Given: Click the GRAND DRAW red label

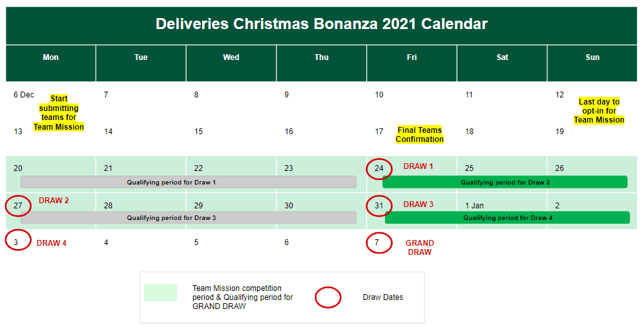Looking at the screenshot, I should point(419,247).
